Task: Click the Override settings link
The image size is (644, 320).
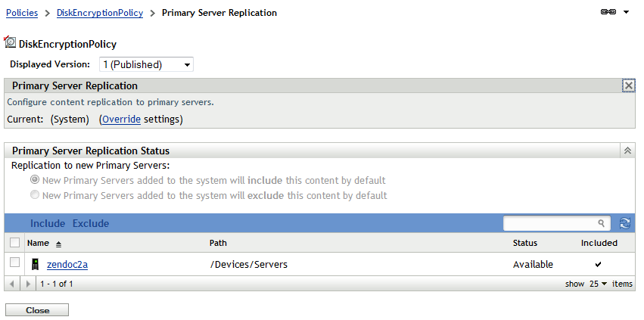Action: (x=121, y=119)
